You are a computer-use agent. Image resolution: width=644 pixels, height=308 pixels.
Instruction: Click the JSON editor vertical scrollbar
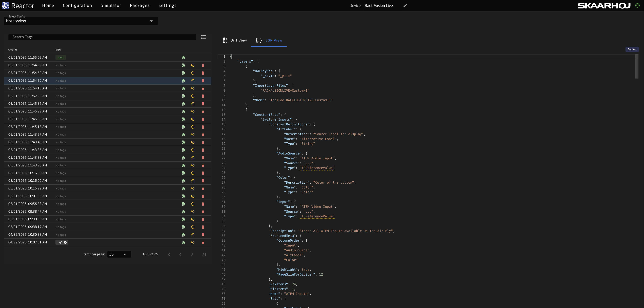pos(636,67)
